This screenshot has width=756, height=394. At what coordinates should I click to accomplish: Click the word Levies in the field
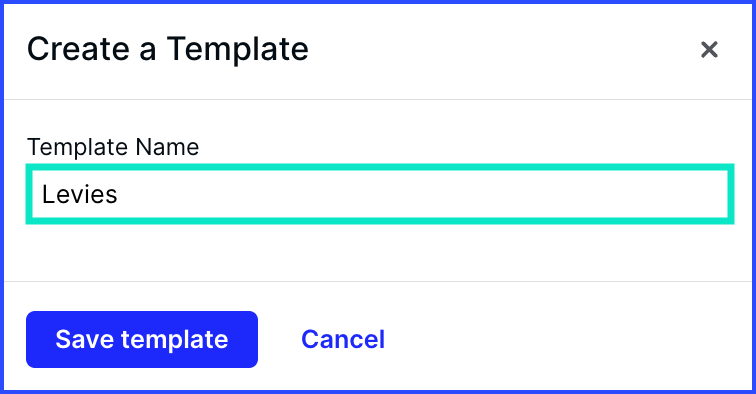(80, 194)
